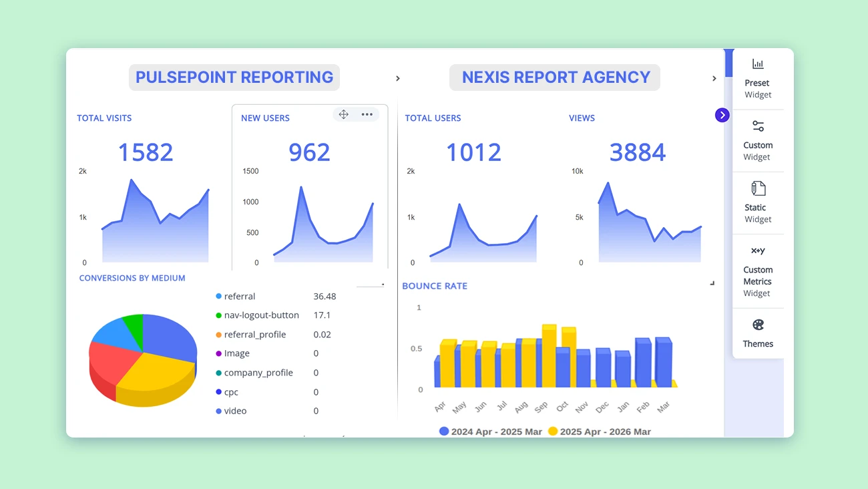Hide the referral slice from the legend
The width and height of the screenshot is (868, 489).
coord(238,296)
